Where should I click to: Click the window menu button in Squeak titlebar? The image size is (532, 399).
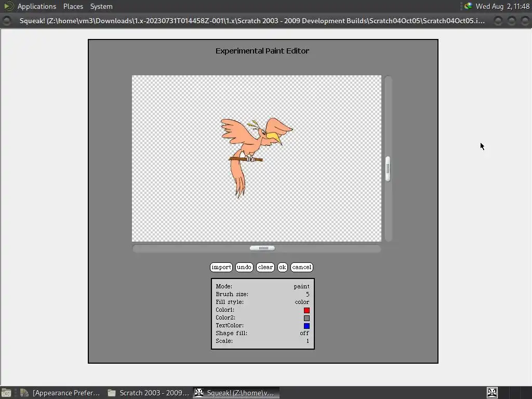[6, 21]
